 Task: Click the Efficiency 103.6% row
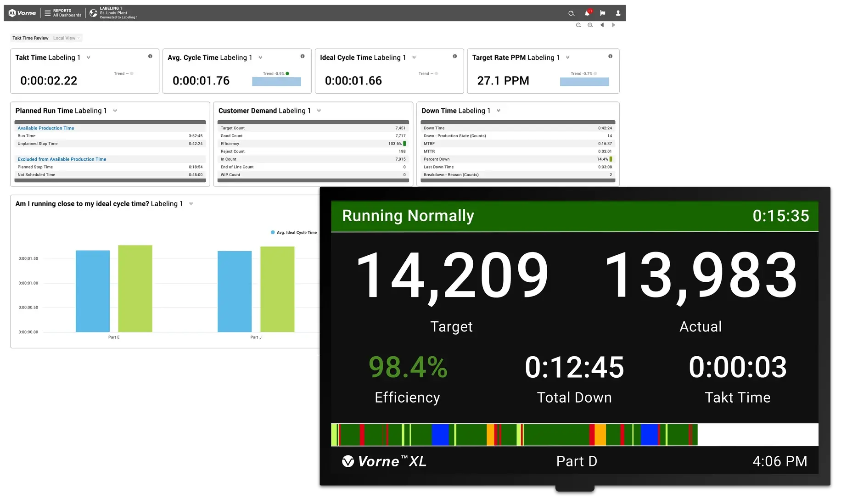313,144
